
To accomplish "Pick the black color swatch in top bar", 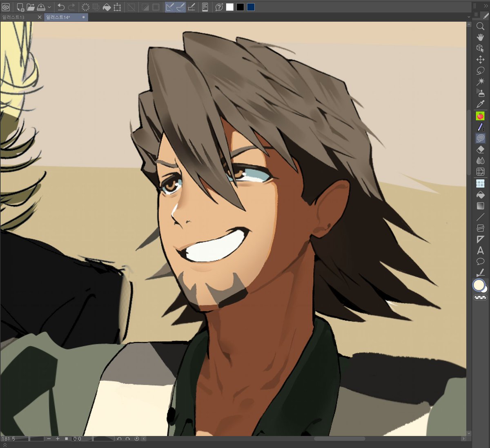I will pyautogui.click(x=241, y=7).
